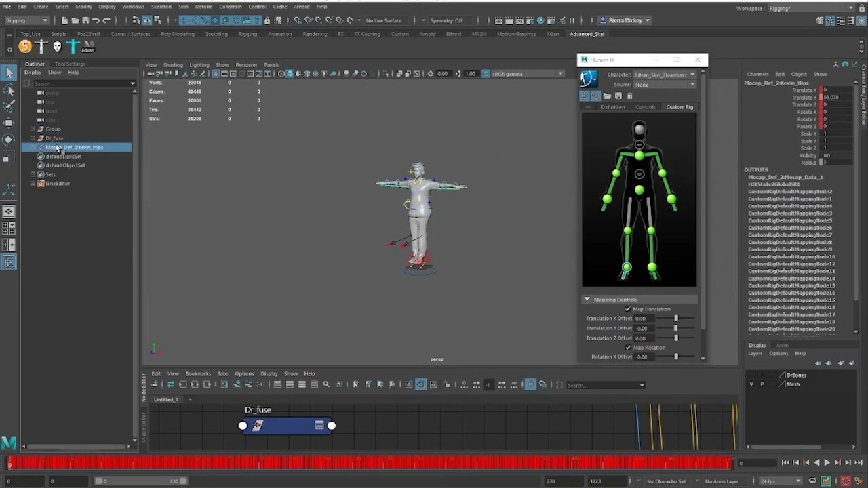Image resolution: width=868 pixels, height=488 pixels.
Task: Click No Live Surface field
Action: click(387, 20)
